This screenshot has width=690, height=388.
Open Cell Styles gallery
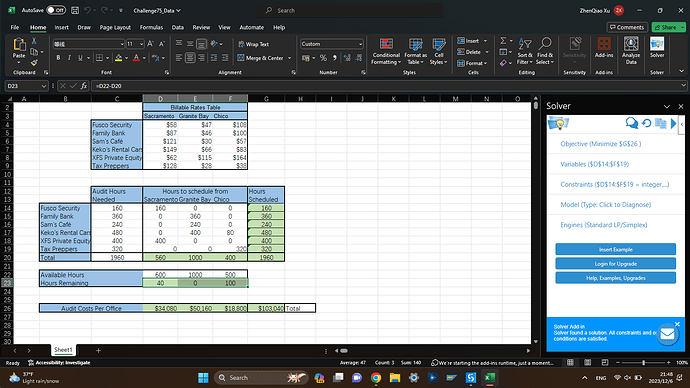(439, 51)
